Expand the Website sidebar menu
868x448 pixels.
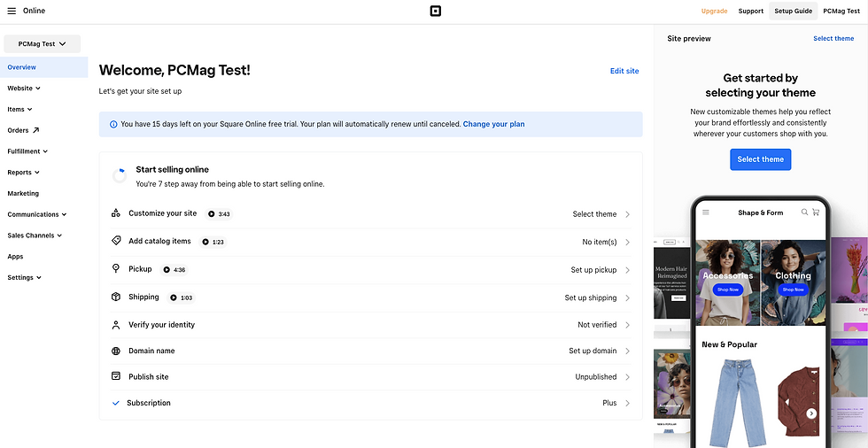tap(24, 88)
